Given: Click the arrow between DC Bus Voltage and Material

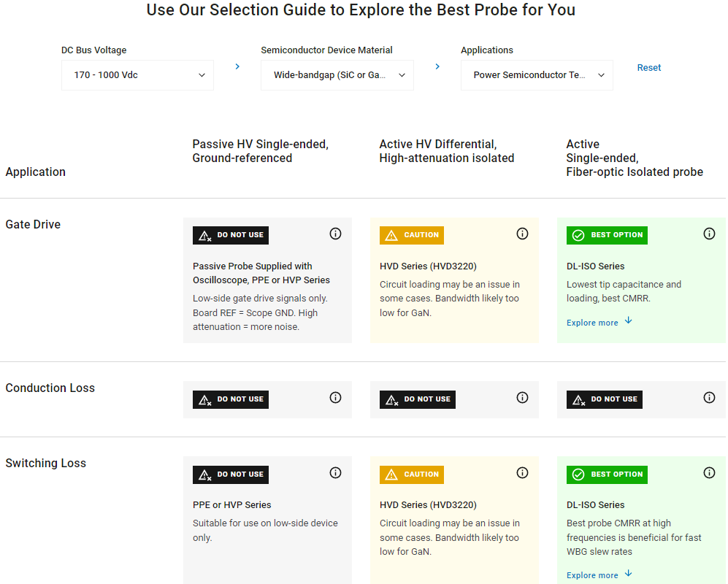Looking at the screenshot, I should click(x=237, y=66).
